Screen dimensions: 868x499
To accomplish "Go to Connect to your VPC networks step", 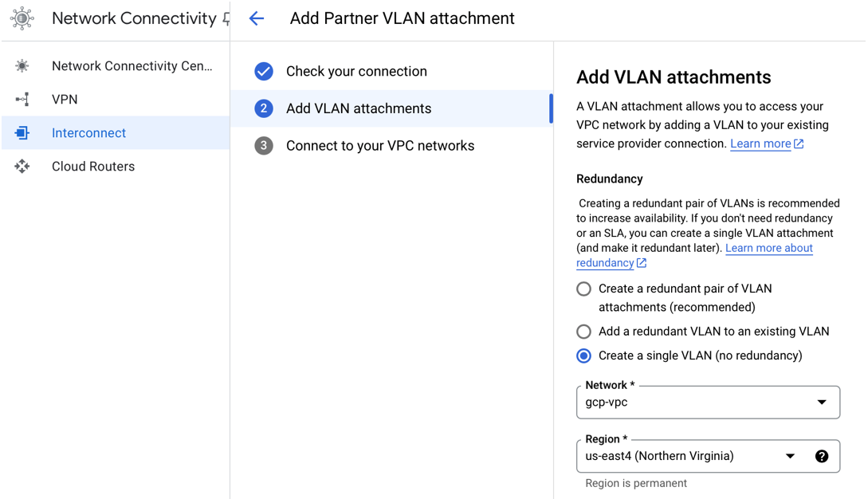I will click(x=379, y=146).
